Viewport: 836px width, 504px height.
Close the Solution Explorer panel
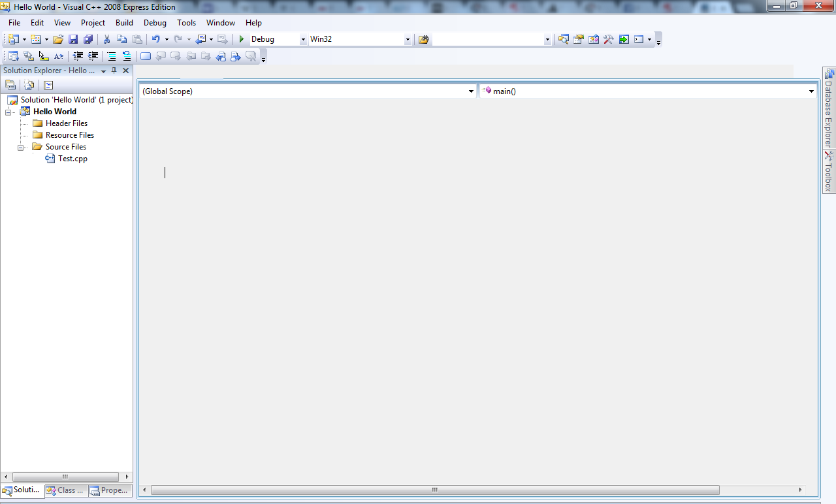point(126,71)
